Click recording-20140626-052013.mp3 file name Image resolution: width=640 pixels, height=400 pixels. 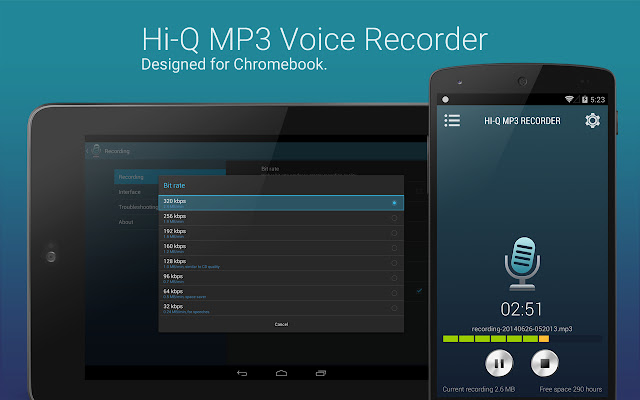point(522,329)
